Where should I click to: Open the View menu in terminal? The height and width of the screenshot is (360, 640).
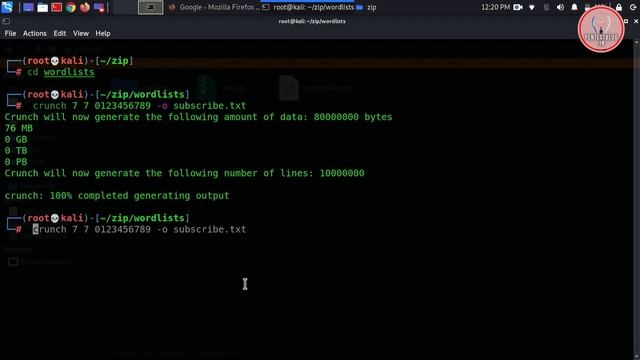coord(81,33)
